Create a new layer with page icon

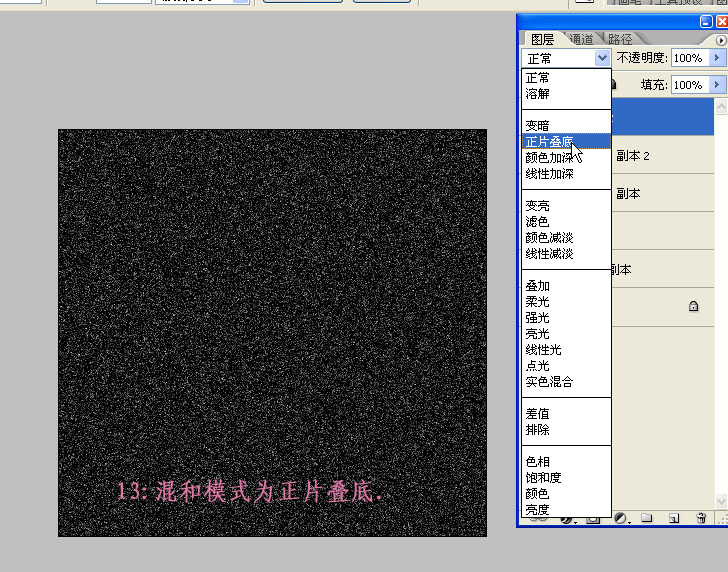click(674, 518)
